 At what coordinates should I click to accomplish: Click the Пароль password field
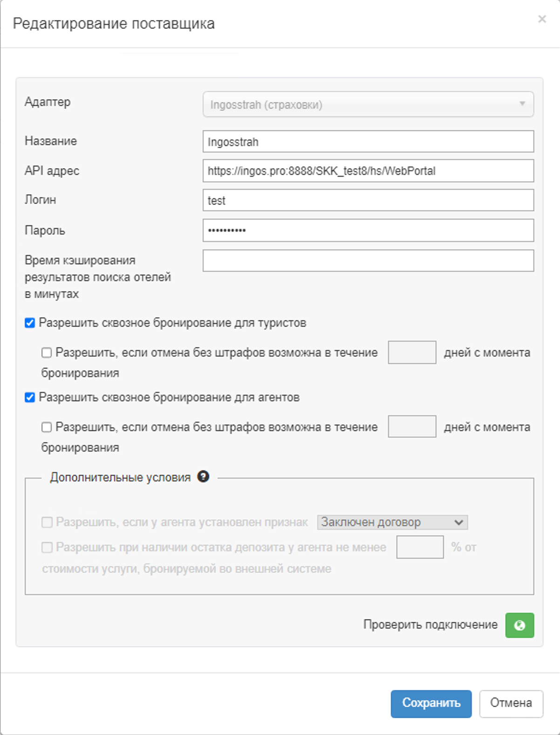[x=368, y=230]
